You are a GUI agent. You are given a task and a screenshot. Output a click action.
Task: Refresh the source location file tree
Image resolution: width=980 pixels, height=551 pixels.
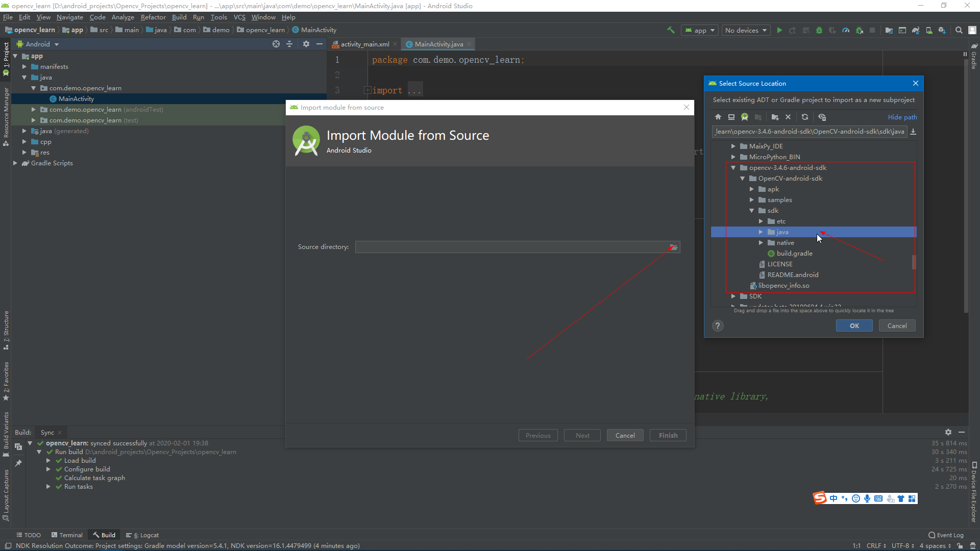[x=805, y=117]
